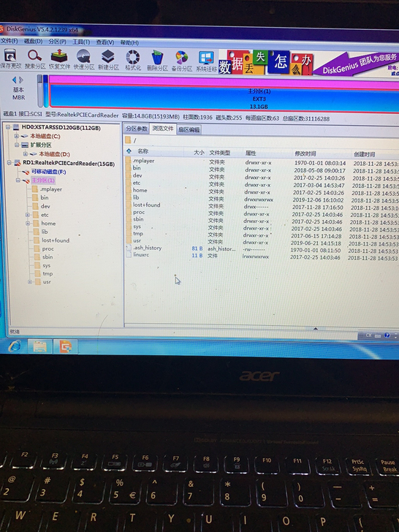Sort file list by 属性 column

tap(251, 153)
